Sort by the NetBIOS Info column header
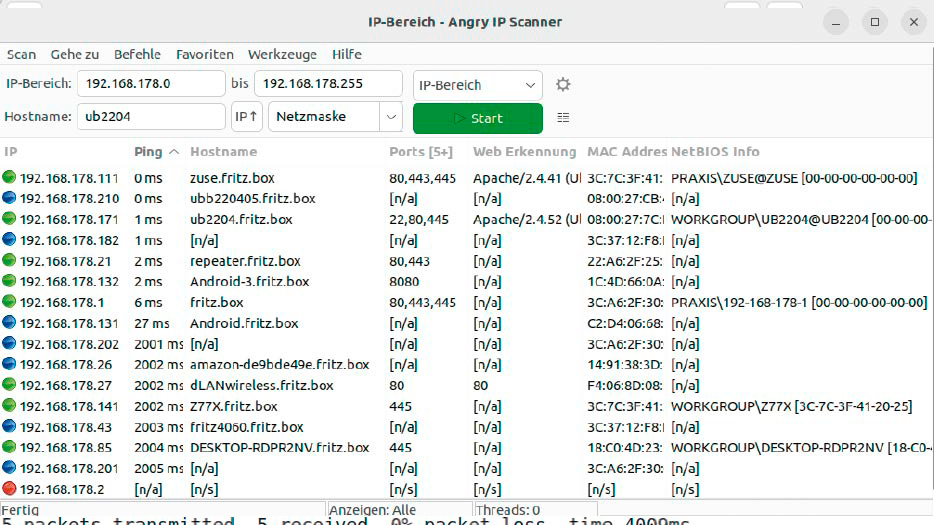The height and width of the screenshot is (525, 934). (x=715, y=152)
